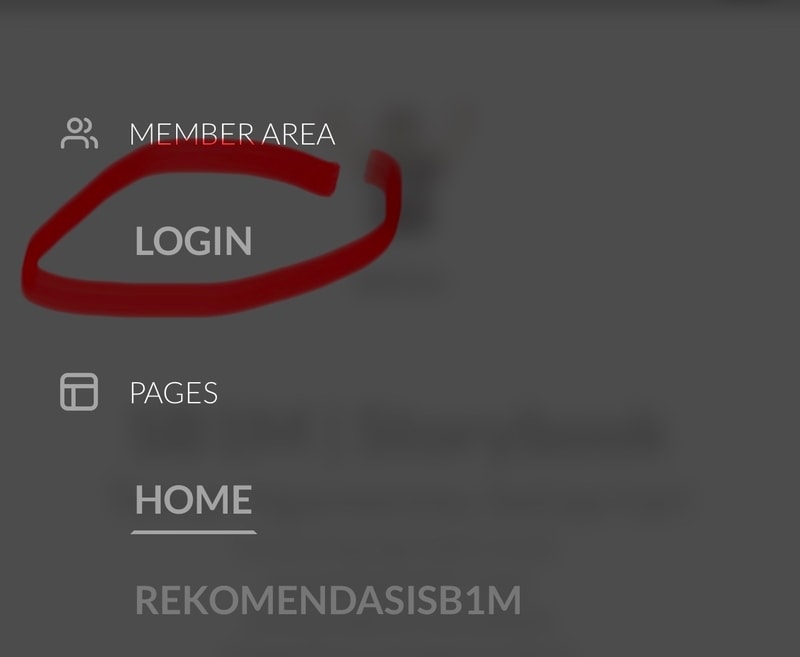Image resolution: width=800 pixels, height=657 pixels.
Task: Choose the two-person users icon
Action: [x=79, y=134]
